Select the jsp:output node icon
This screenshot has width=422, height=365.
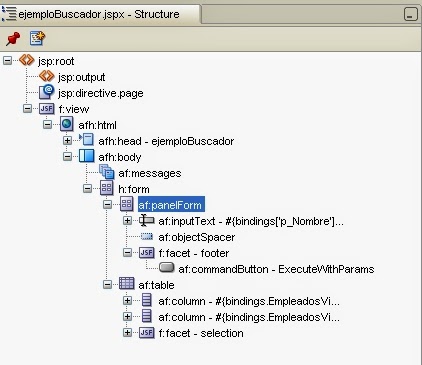[x=46, y=77]
